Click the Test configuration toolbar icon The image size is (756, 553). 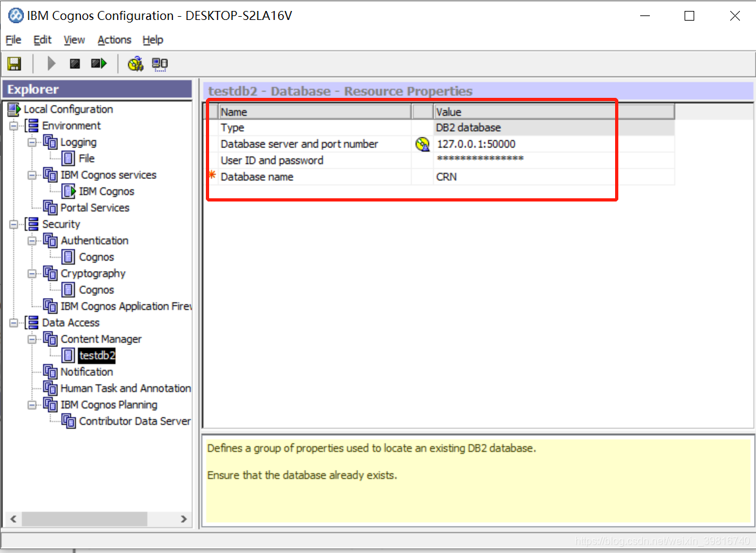pyautogui.click(x=136, y=64)
